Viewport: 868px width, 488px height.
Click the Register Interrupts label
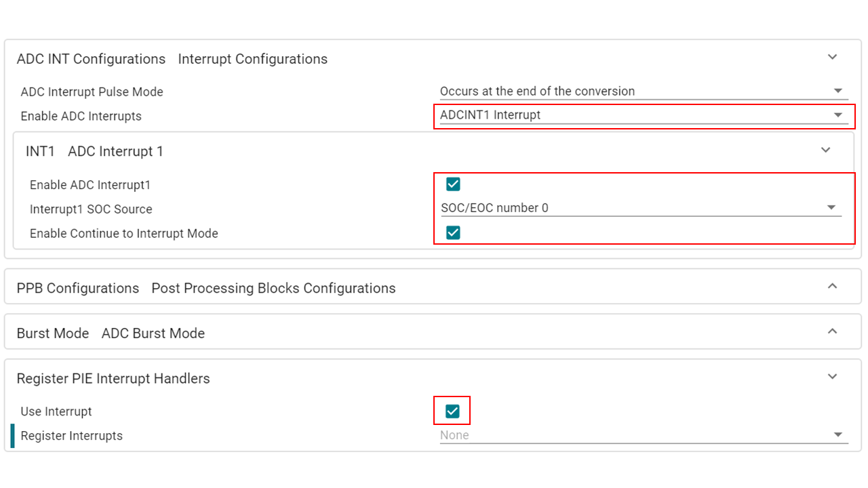71,436
